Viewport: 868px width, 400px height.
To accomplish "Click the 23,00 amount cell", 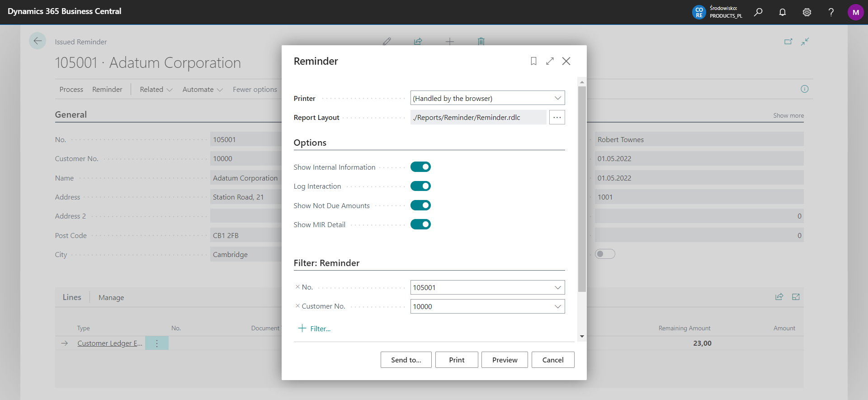I will (x=702, y=343).
